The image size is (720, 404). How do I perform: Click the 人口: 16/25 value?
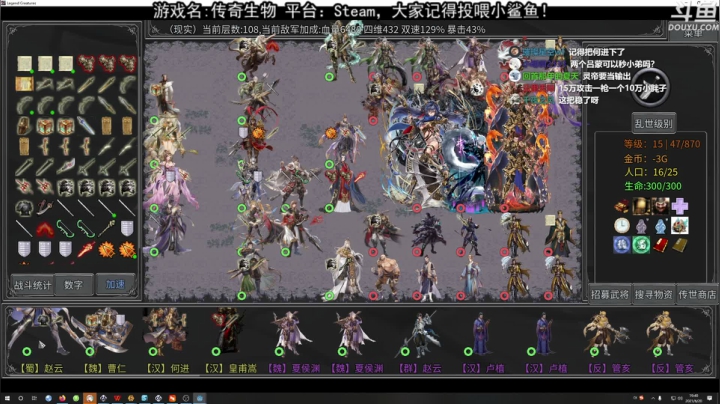click(x=651, y=172)
